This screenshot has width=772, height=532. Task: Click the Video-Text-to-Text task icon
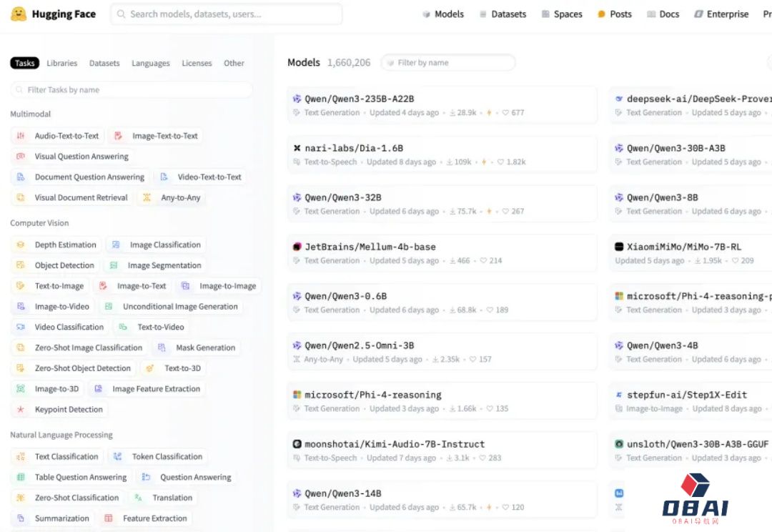[x=164, y=177]
